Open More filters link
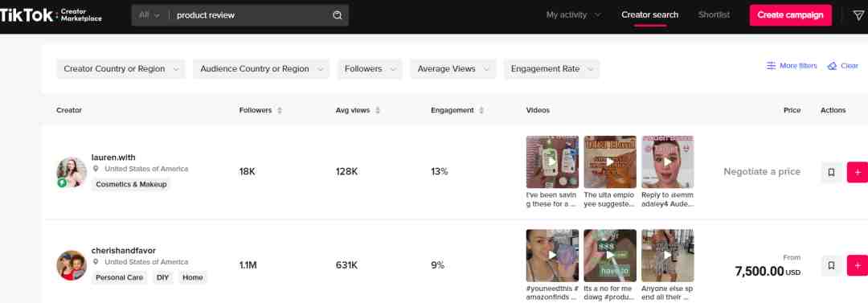 [x=792, y=66]
